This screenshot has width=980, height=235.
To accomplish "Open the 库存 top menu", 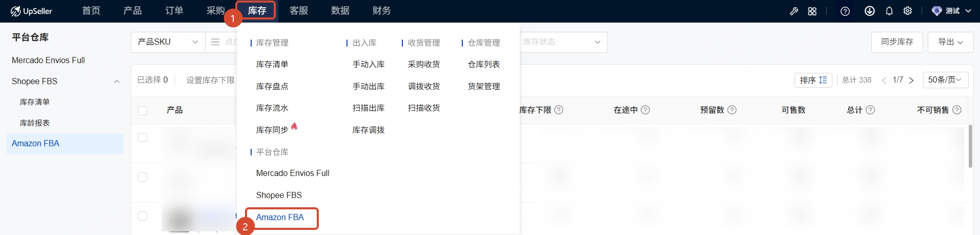I will 257,11.
